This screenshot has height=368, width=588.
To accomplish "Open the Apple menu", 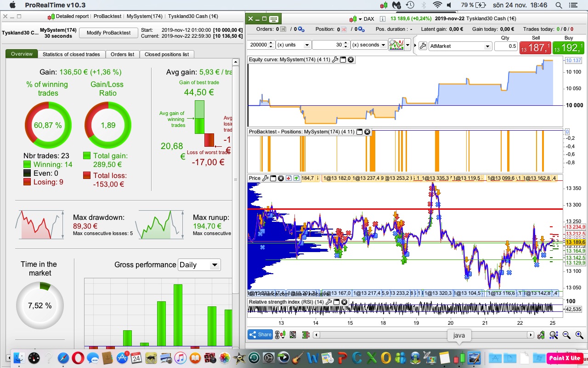I will [12, 5].
